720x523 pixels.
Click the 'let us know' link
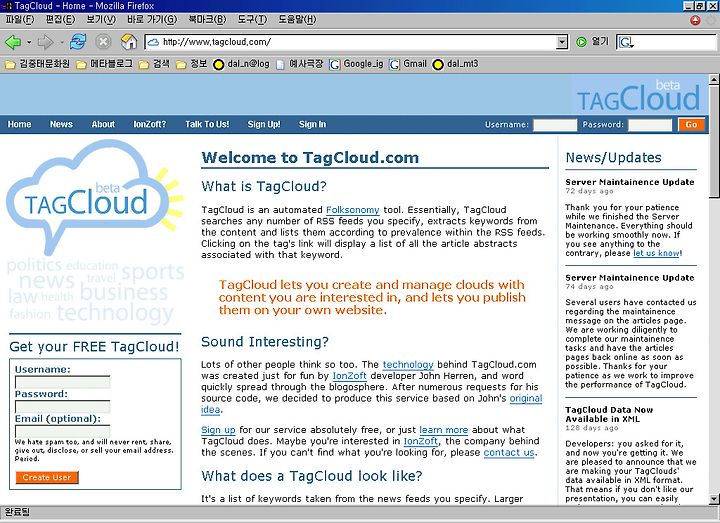[x=656, y=253]
